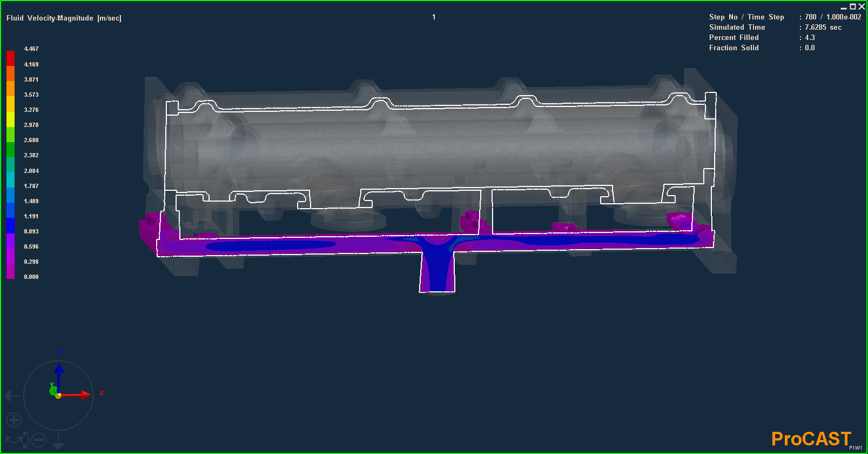The image size is (868, 454).
Task: Pick the red band atop the velocity legend
Action: point(10,58)
